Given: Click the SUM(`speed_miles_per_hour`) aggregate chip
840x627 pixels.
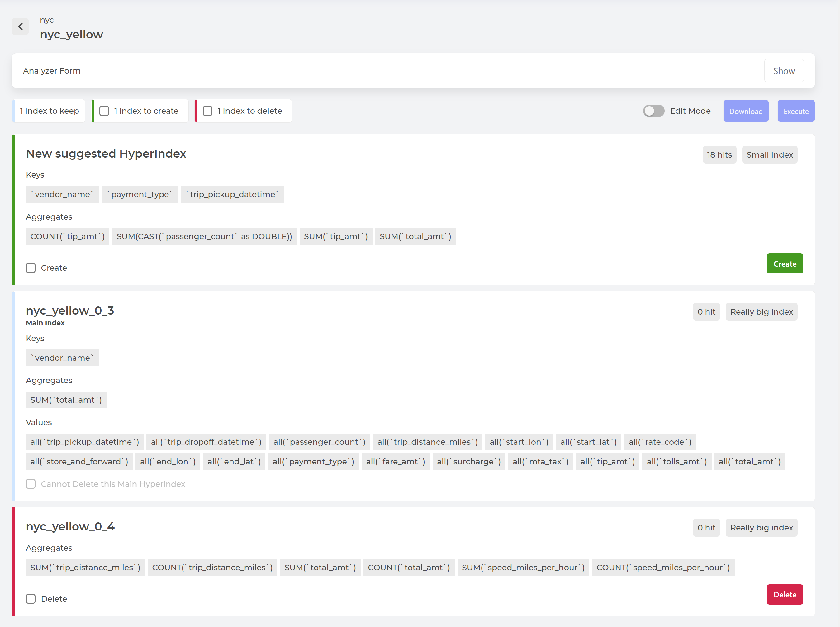Looking at the screenshot, I should pos(523,568).
